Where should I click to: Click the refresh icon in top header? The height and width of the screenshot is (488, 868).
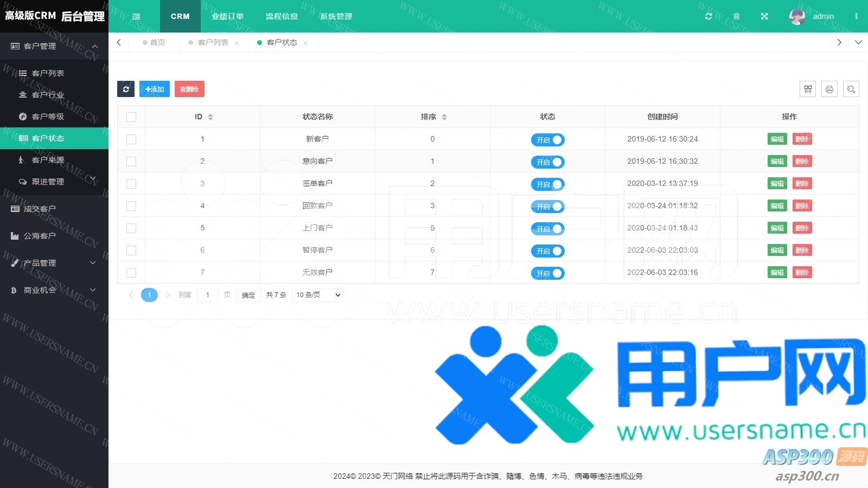click(708, 16)
